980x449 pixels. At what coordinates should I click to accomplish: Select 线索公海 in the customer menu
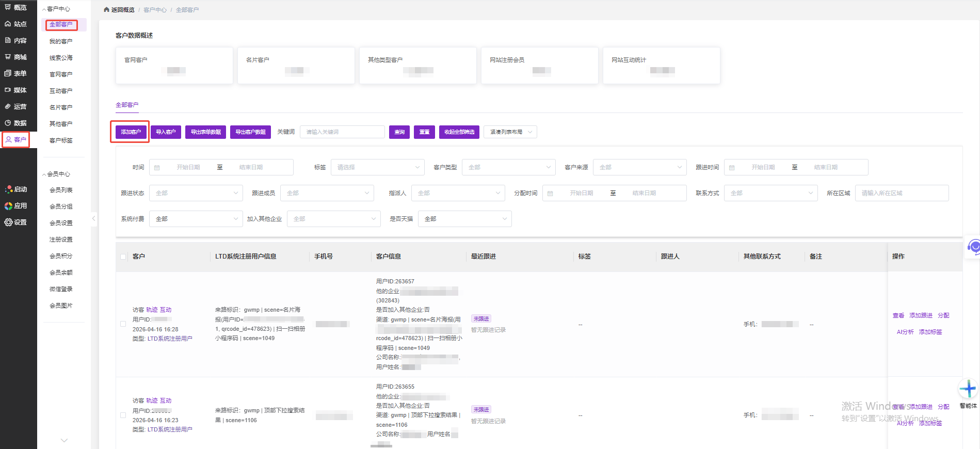[61, 58]
